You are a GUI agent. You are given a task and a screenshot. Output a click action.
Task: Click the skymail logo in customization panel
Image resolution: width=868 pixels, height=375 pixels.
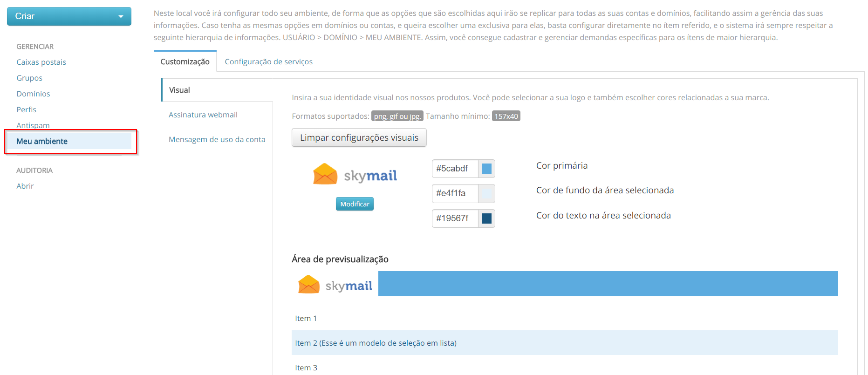coord(355,175)
